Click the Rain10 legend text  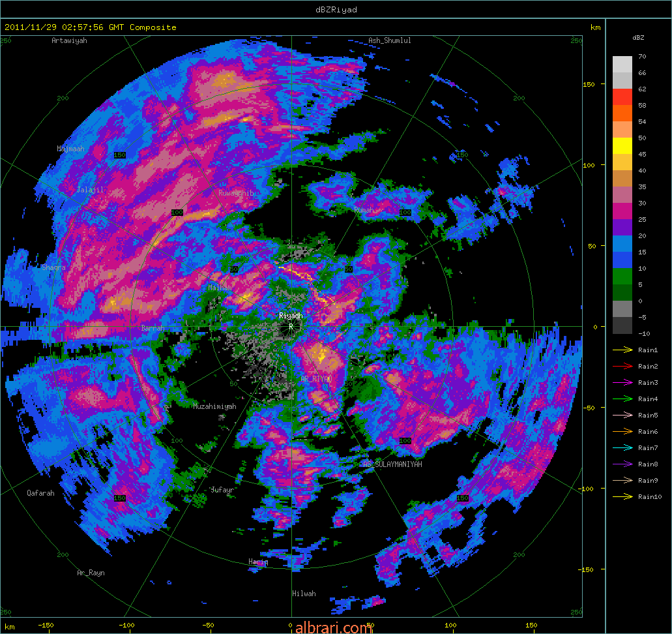tap(650, 497)
